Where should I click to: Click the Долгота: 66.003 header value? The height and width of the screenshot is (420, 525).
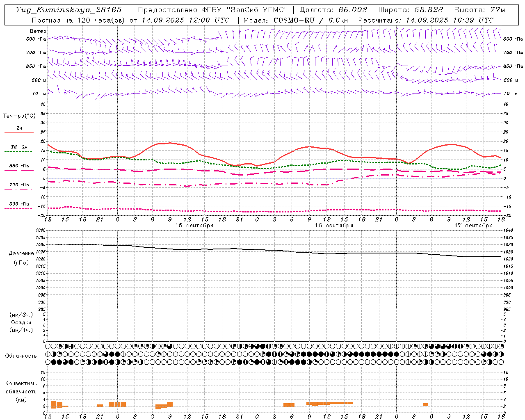click(333, 10)
